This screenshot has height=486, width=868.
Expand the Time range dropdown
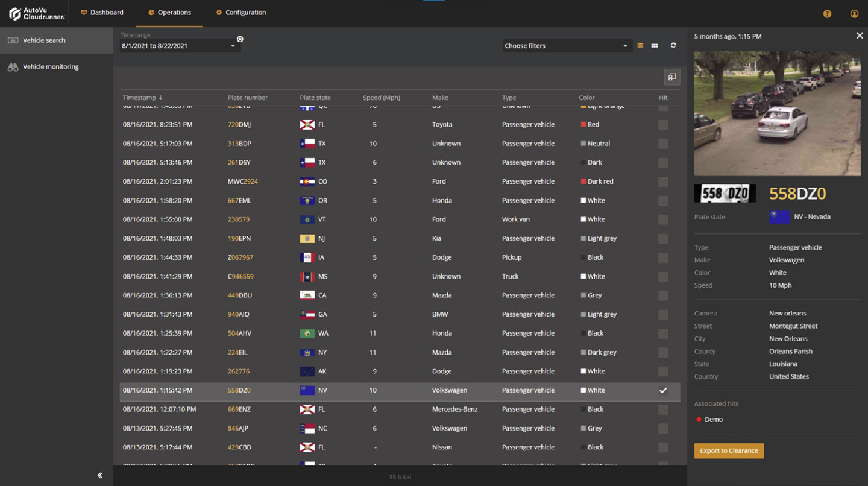[x=233, y=46]
